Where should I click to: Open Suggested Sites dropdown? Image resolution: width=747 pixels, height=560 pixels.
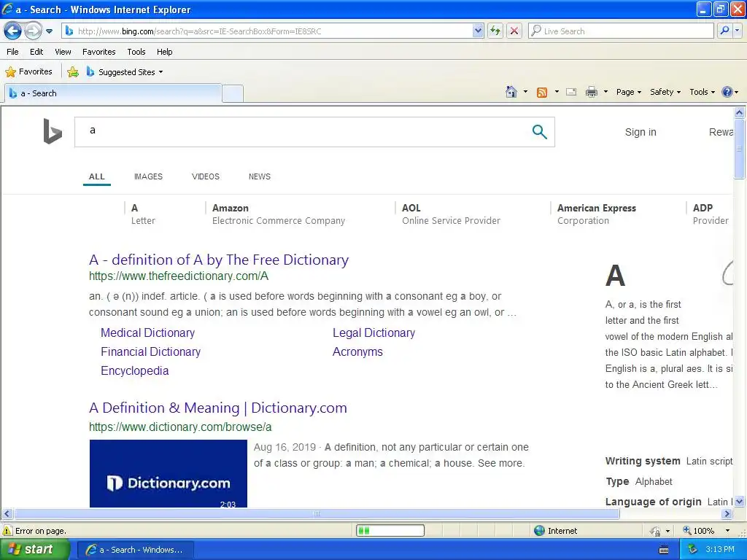point(125,72)
